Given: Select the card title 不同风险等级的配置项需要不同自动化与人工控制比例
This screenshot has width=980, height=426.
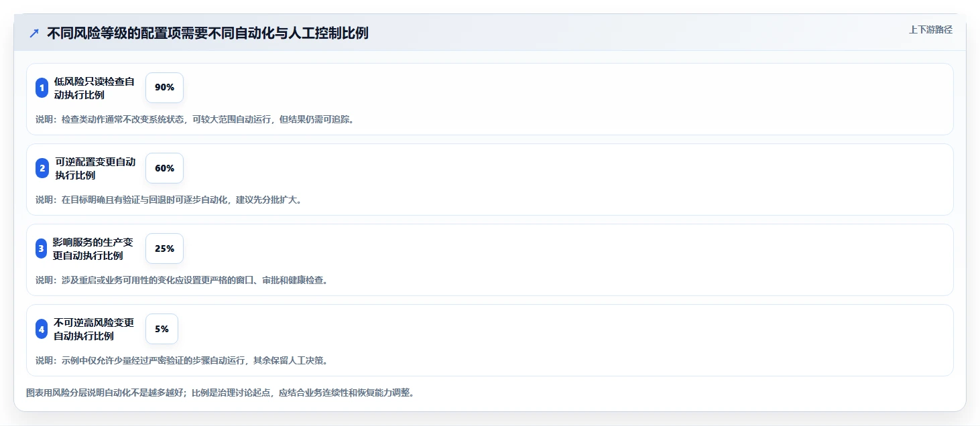Looking at the screenshot, I should click(x=207, y=33).
